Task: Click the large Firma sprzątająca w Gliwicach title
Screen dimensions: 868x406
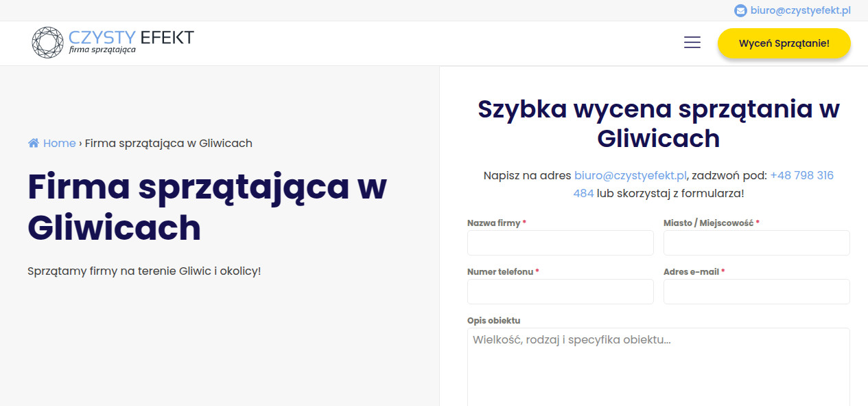Action: point(207,207)
